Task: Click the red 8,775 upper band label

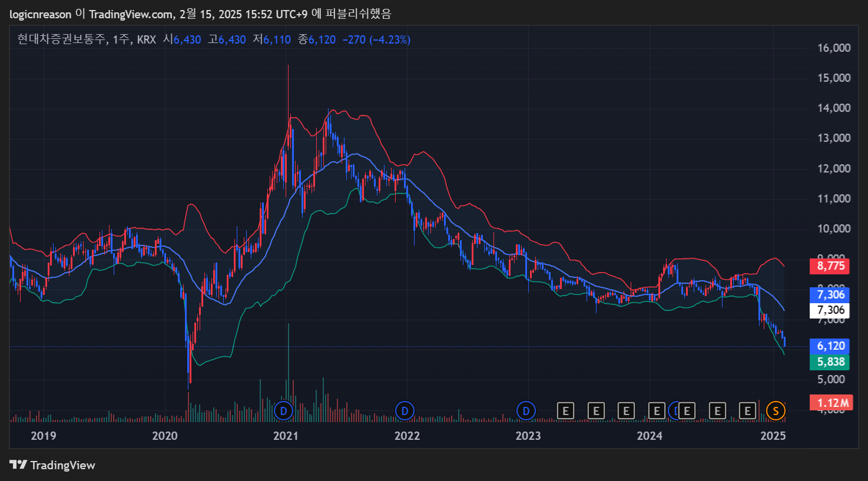Action: (x=830, y=266)
